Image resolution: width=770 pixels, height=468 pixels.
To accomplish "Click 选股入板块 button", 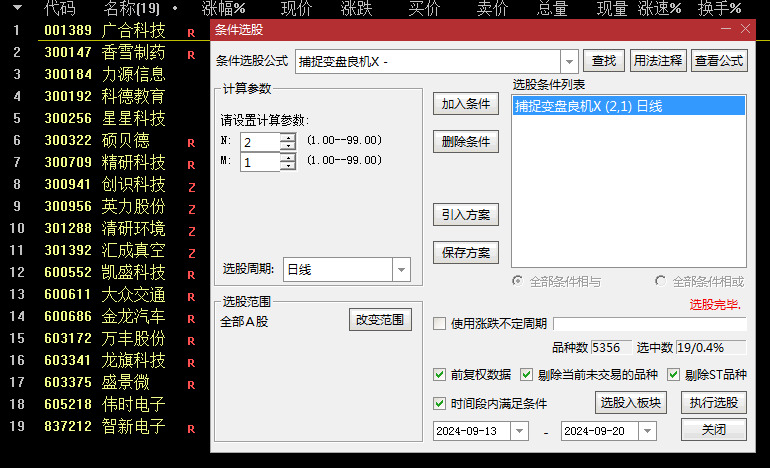I will (631, 403).
